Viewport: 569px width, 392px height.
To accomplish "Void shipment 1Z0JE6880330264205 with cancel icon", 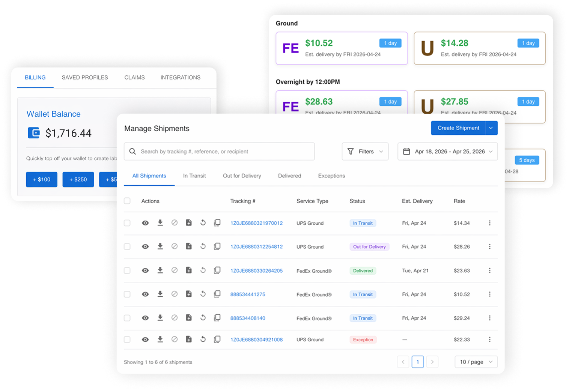I will pyautogui.click(x=175, y=270).
